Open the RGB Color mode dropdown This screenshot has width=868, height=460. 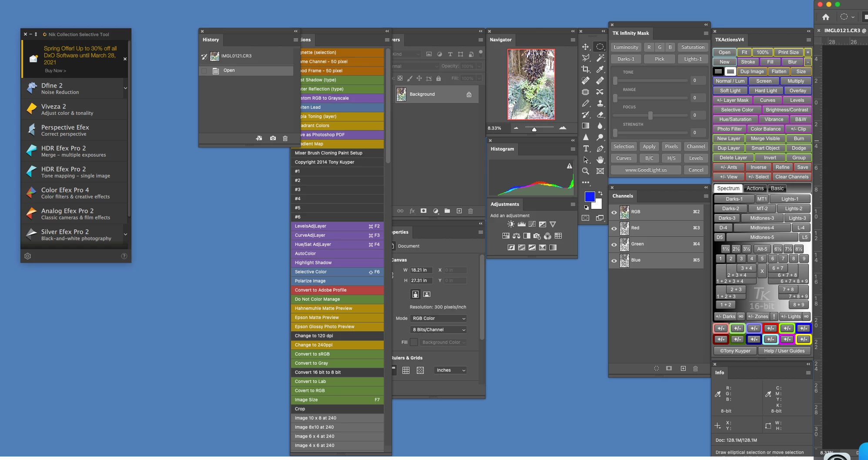pyautogui.click(x=439, y=319)
